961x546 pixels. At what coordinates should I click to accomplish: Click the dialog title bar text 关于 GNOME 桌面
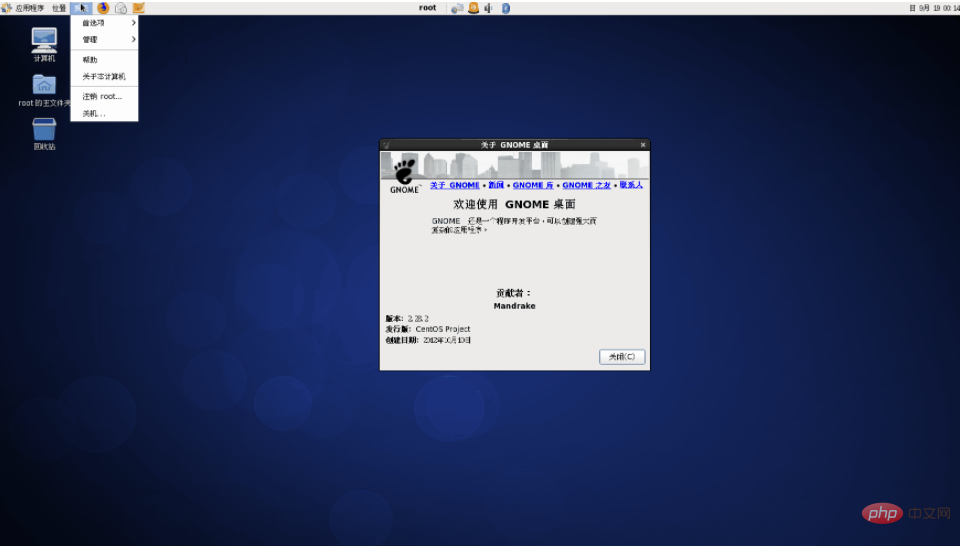pyautogui.click(x=514, y=145)
